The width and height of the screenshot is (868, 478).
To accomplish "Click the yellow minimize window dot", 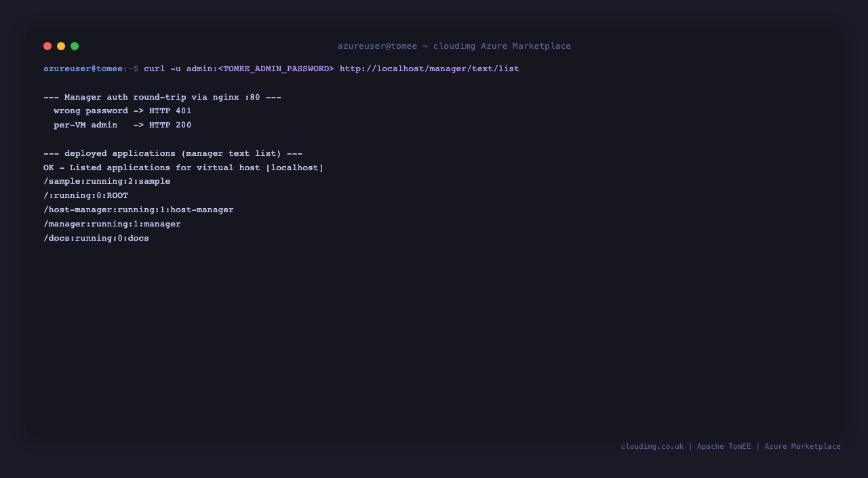I will [61, 46].
